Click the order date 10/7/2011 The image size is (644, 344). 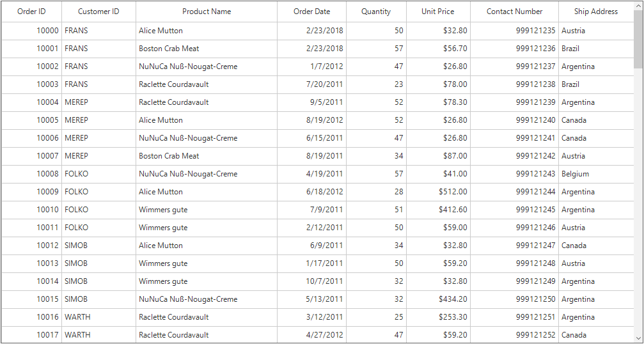click(311, 281)
